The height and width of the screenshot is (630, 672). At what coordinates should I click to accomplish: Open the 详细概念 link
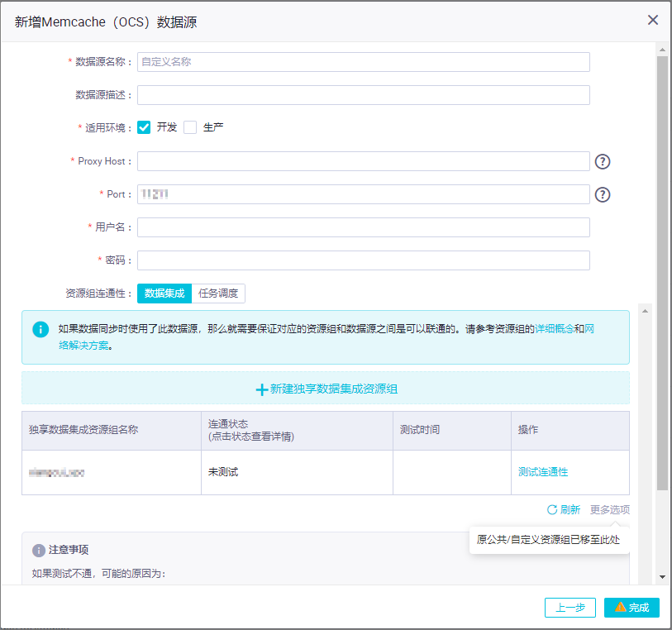555,329
